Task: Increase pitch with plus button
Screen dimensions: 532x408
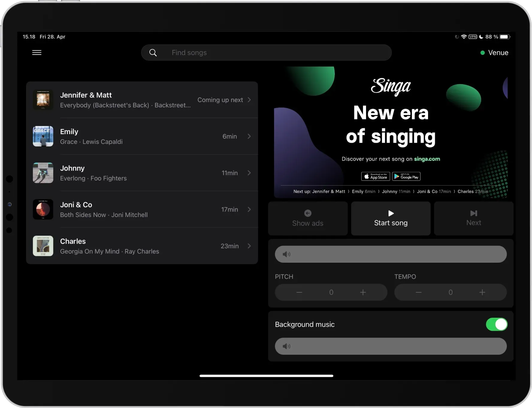Action: [363, 292]
